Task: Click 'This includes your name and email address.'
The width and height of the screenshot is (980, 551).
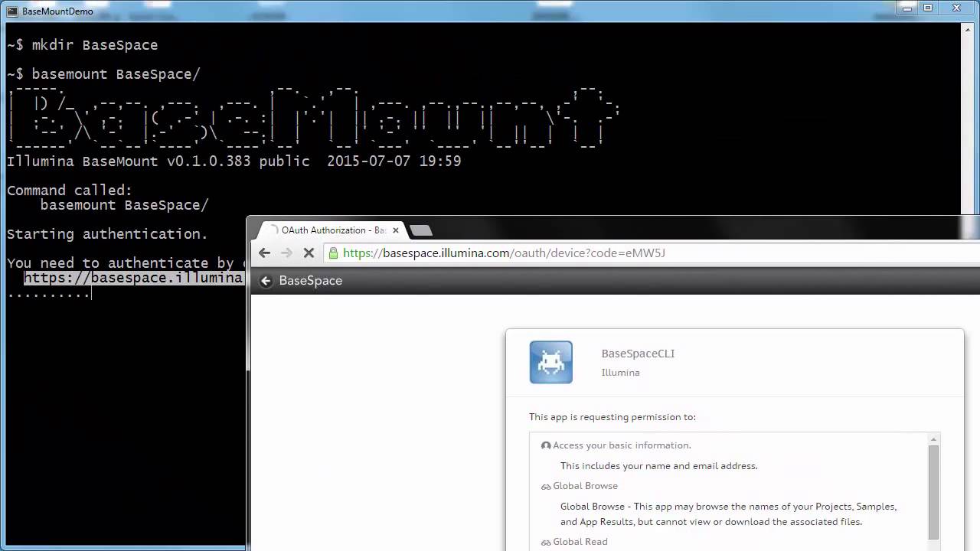Action: [x=659, y=466]
